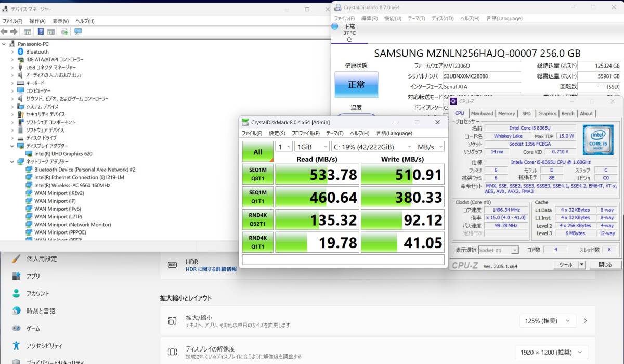
Task: Collapse the ディスプレイ アダプター node
Action: pyautogui.click(x=12, y=146)
